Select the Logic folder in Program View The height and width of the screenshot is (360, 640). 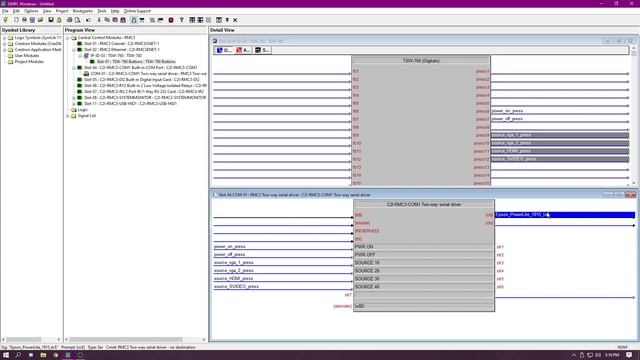(82, 110)
